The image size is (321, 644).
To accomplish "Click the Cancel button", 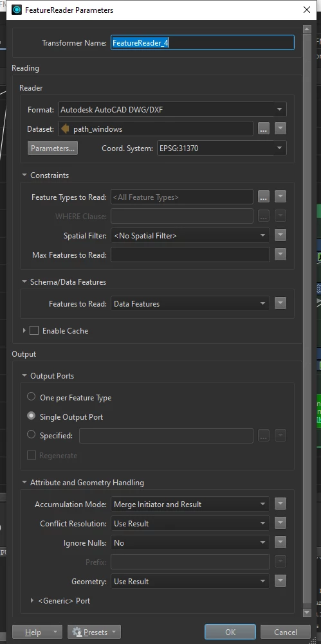I will tap(286, 632).
